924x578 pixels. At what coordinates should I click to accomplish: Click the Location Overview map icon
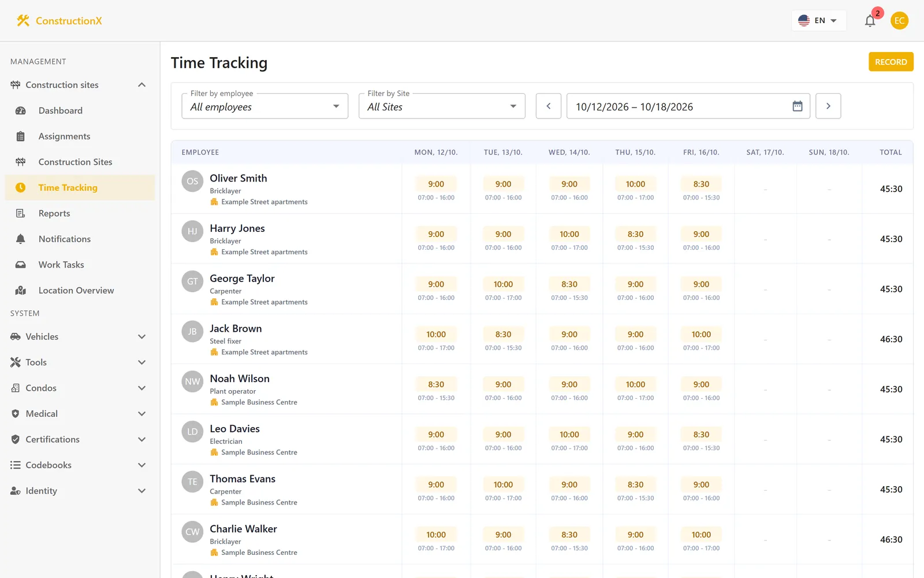pyautogui.click(x=21, y=290)
